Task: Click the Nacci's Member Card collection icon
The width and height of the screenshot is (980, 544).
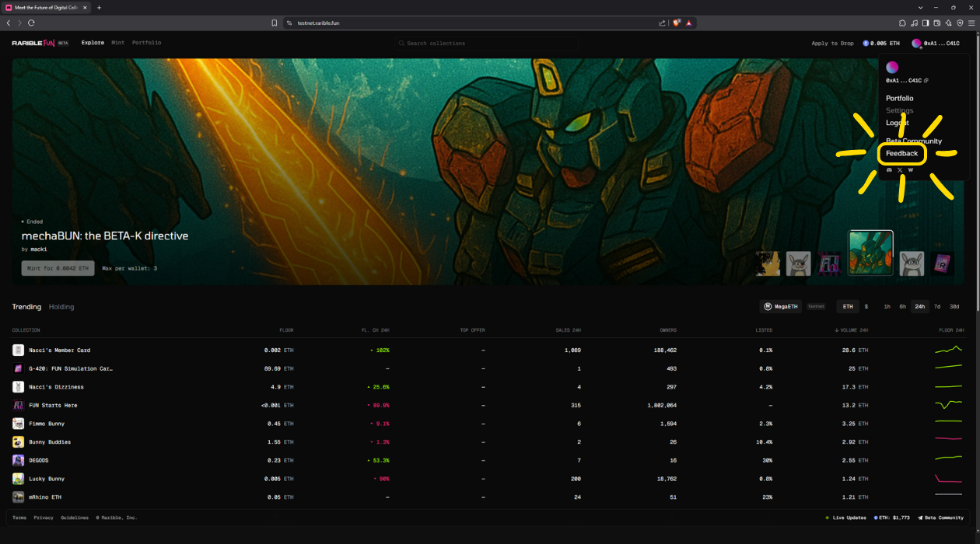Action: [x=18, y=350]
